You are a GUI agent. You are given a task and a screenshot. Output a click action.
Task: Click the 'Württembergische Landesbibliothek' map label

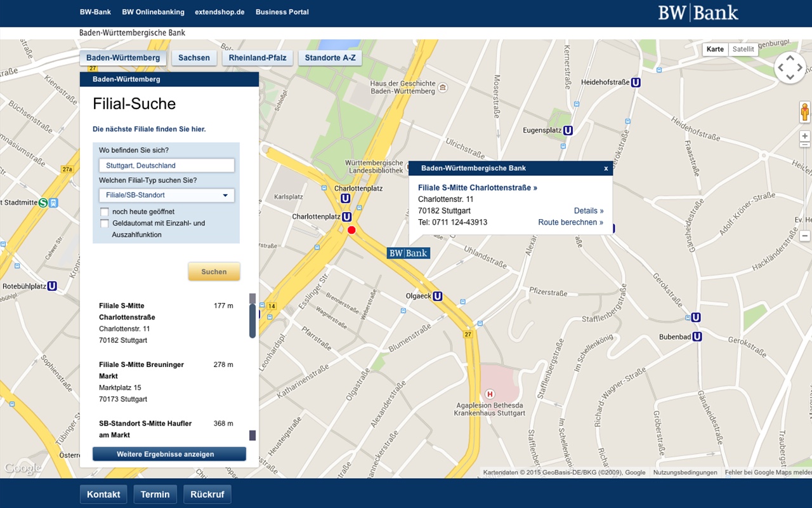(374, 166)
